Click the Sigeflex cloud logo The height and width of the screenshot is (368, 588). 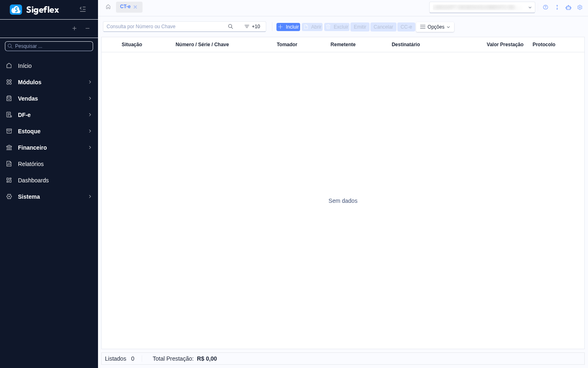pos(16,10)
